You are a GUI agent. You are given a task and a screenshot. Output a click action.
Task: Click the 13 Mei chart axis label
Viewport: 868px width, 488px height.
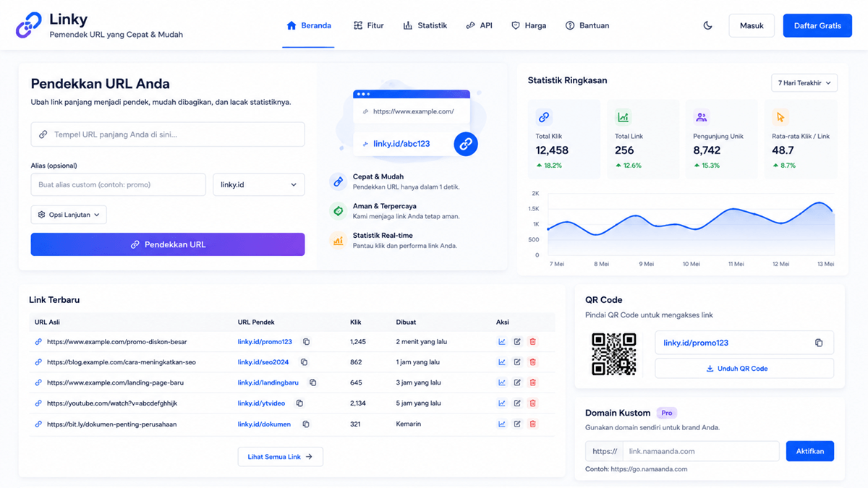tap(825, 264)
